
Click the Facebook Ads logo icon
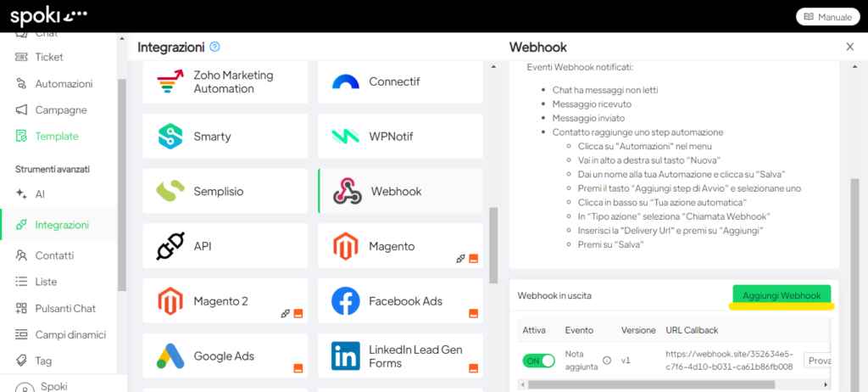pyautogui.click(x=346, y=301)
